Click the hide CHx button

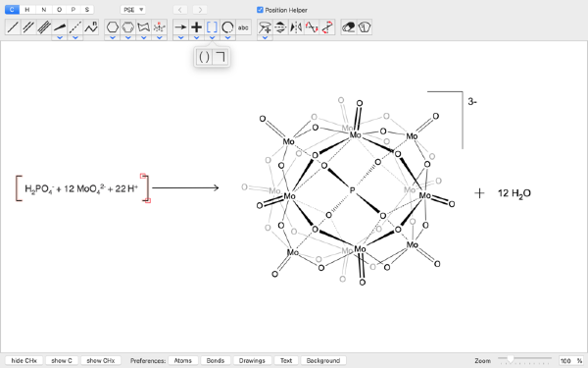24,360
